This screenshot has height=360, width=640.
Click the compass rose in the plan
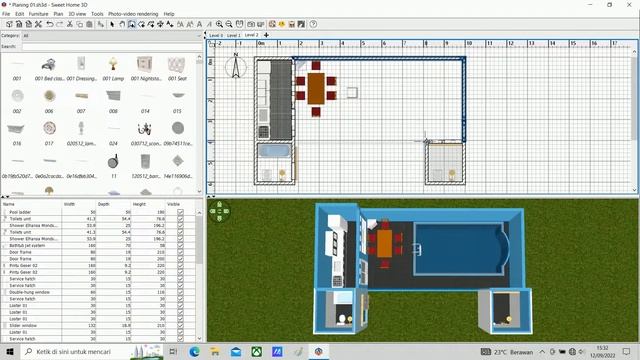tap(236, 66)
